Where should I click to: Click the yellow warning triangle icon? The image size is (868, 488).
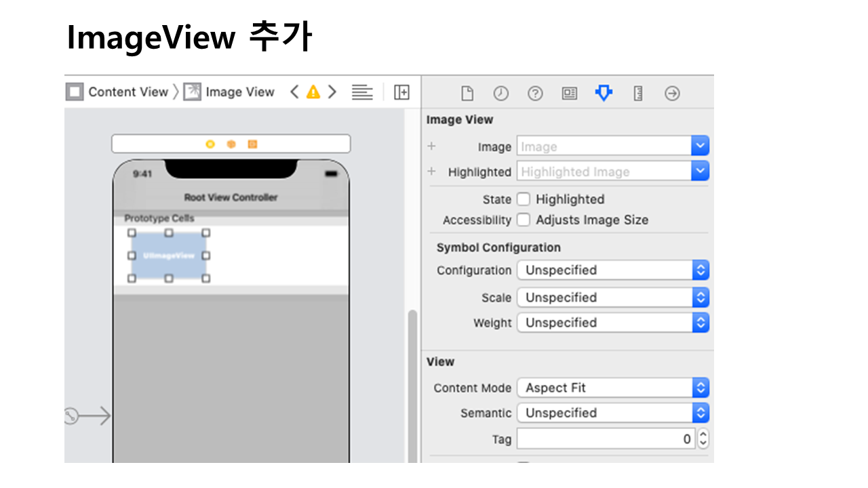pos(313,92)
